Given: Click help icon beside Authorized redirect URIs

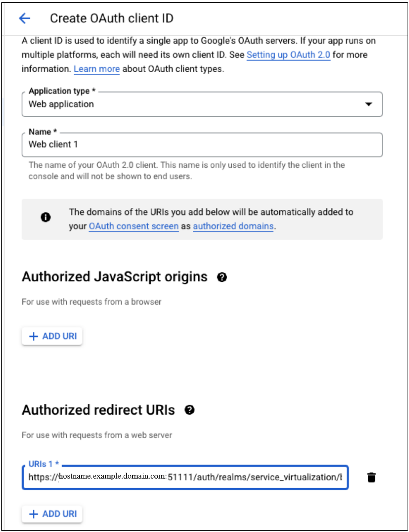Looking at the screenshot, I should click(189, 410).
